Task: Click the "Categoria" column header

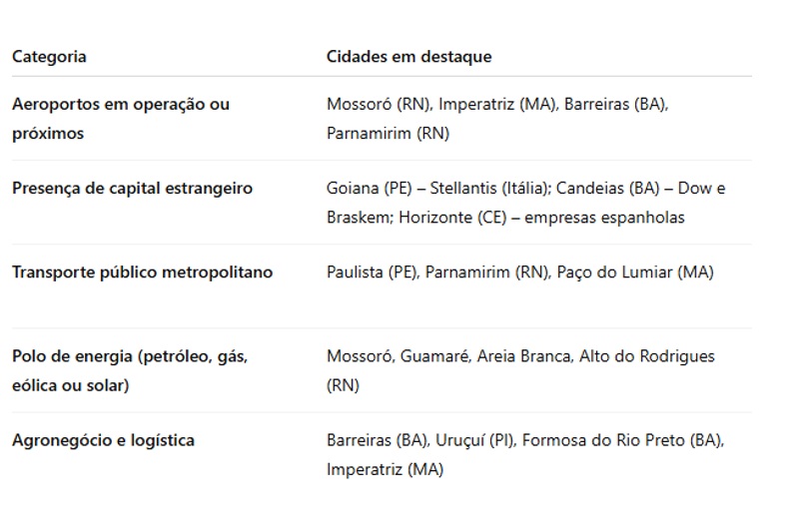Action: point(49,57)
